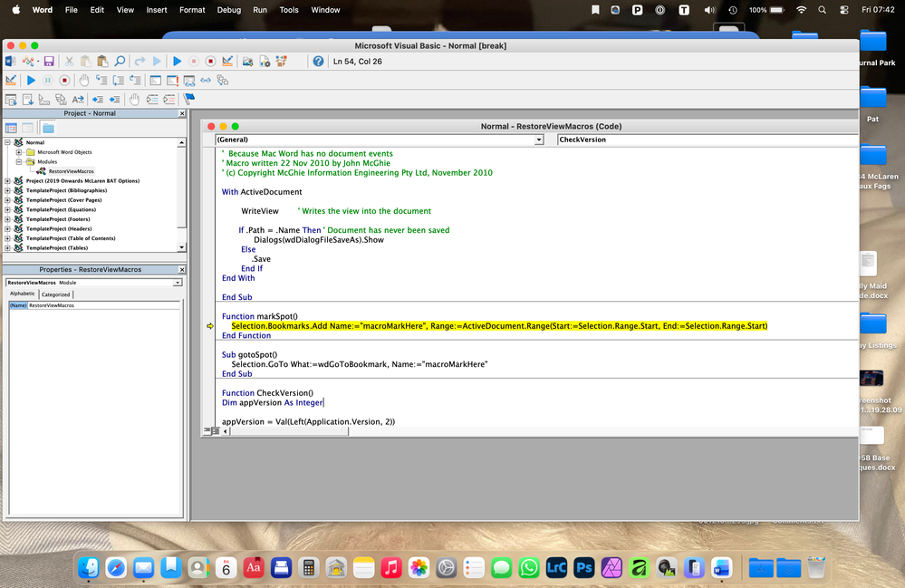905x588 pixels.
Task: Switch to the Categorized properties tab
Action: pos(55,294)
